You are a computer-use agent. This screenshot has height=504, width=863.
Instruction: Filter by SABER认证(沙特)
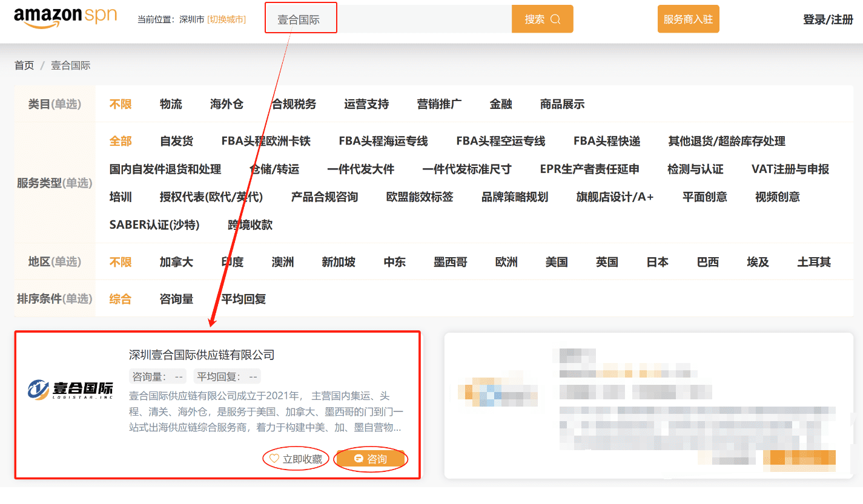[x=154, y=224]
